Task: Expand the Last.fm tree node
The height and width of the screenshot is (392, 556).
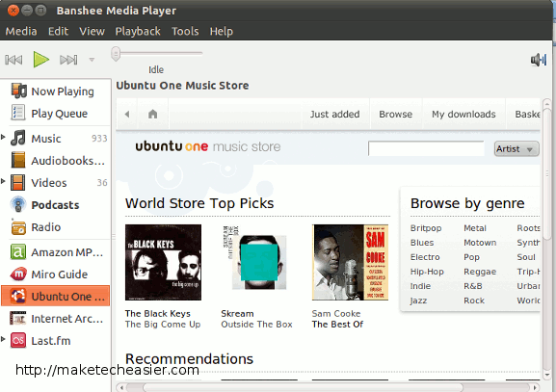Action: tap(3, 339)
